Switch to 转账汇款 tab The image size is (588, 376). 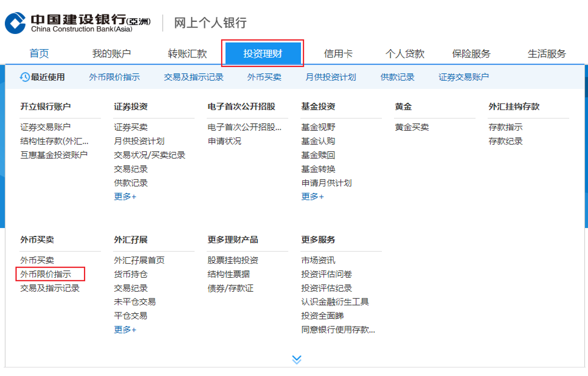187,54
